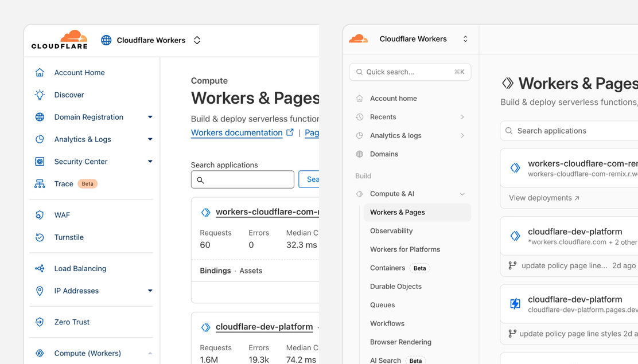Image resolution: width=638 pixels, height=364 pixels.
Task: Click the Quick search field
Action: coord(409,72)
